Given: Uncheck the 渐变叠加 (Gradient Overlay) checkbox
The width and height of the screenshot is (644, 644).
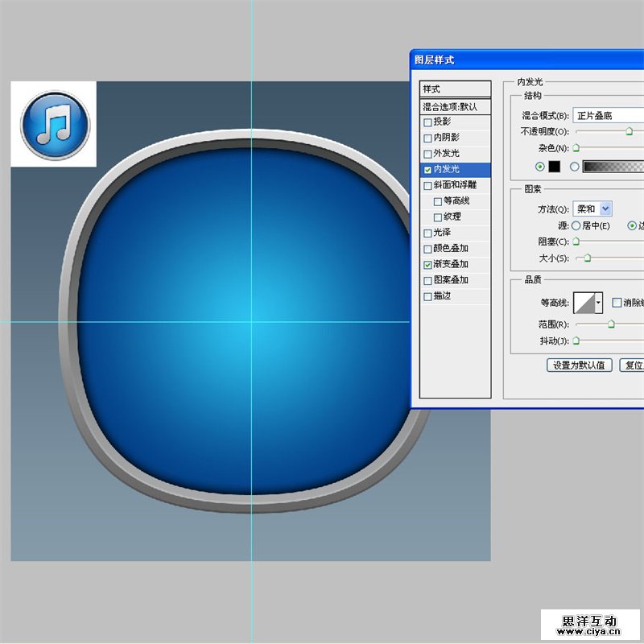Looking at the screenshot, I should pyautogui.click(x=427, y=264).
